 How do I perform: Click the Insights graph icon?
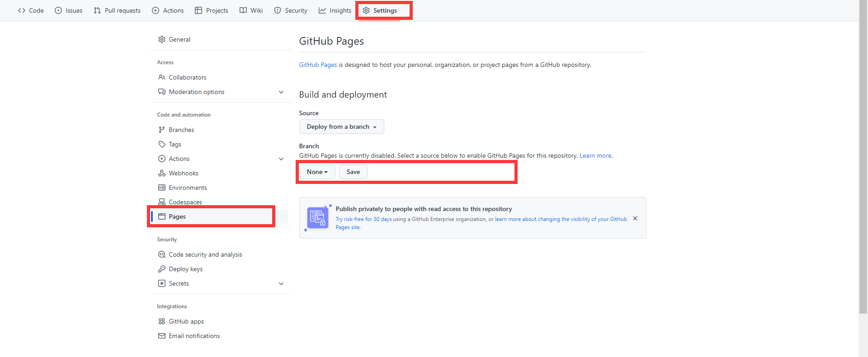(x=322, y=10)
